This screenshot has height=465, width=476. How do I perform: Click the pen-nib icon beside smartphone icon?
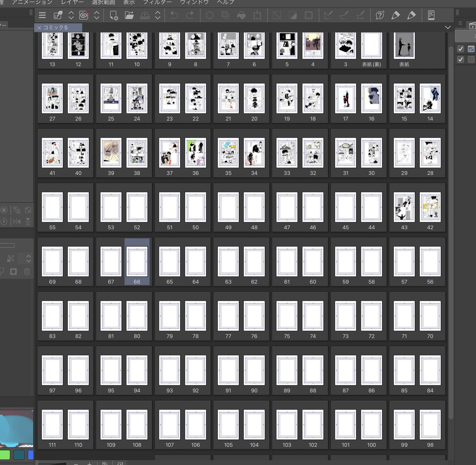411,15
